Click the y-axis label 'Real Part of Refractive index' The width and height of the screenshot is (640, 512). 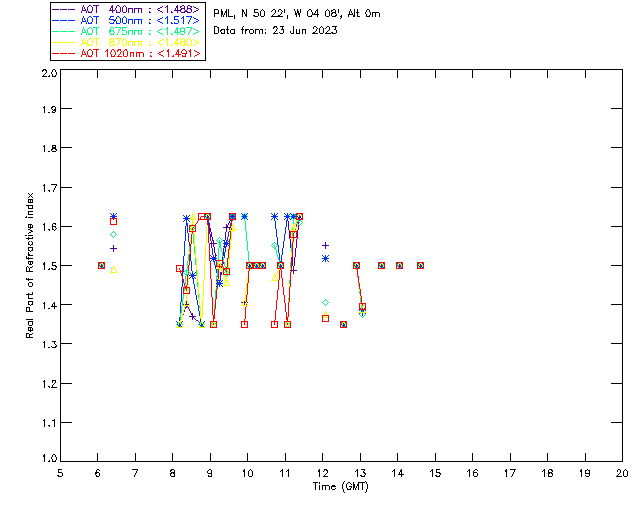coord(29,265)
